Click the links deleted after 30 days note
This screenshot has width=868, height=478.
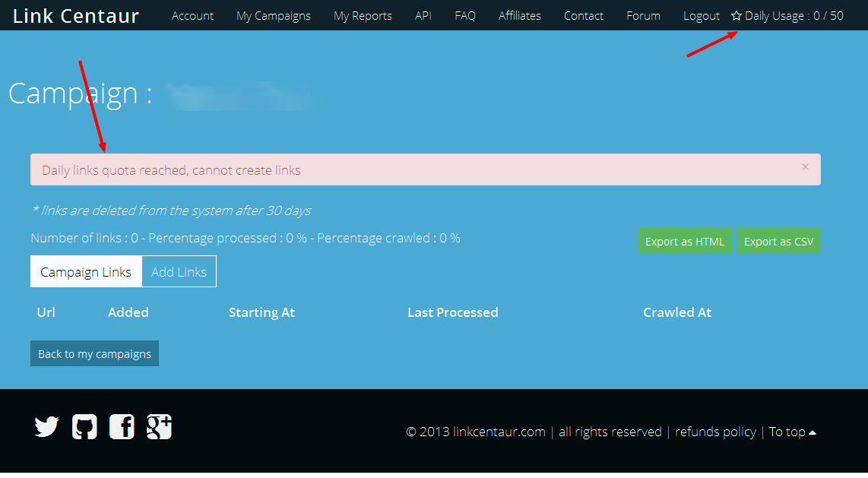(171, 211)
